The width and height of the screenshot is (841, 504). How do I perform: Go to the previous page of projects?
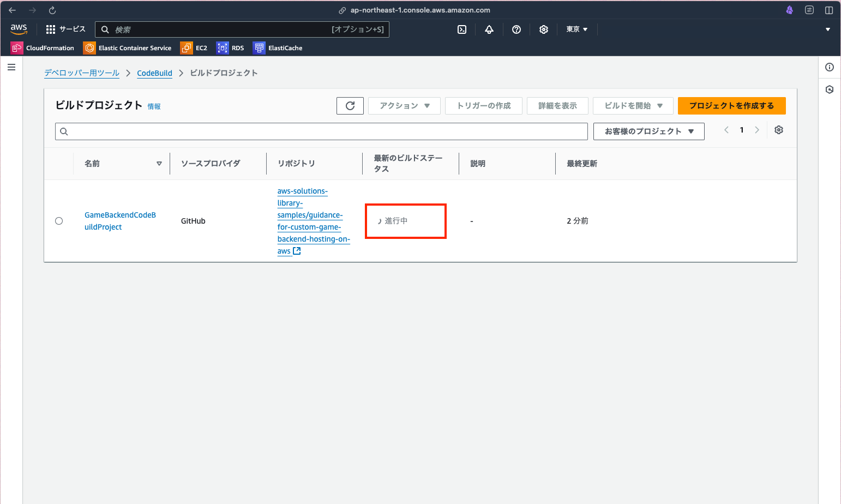(726, 130)
